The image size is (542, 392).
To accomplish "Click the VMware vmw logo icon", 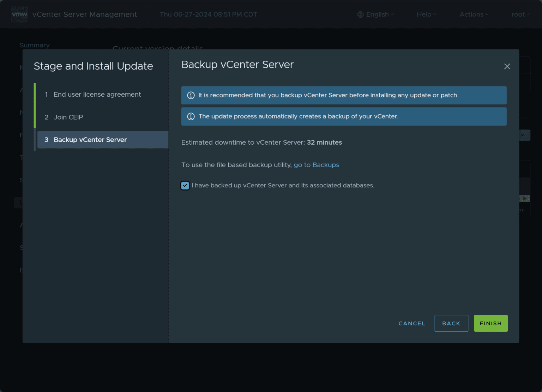I will pos(19,14).
